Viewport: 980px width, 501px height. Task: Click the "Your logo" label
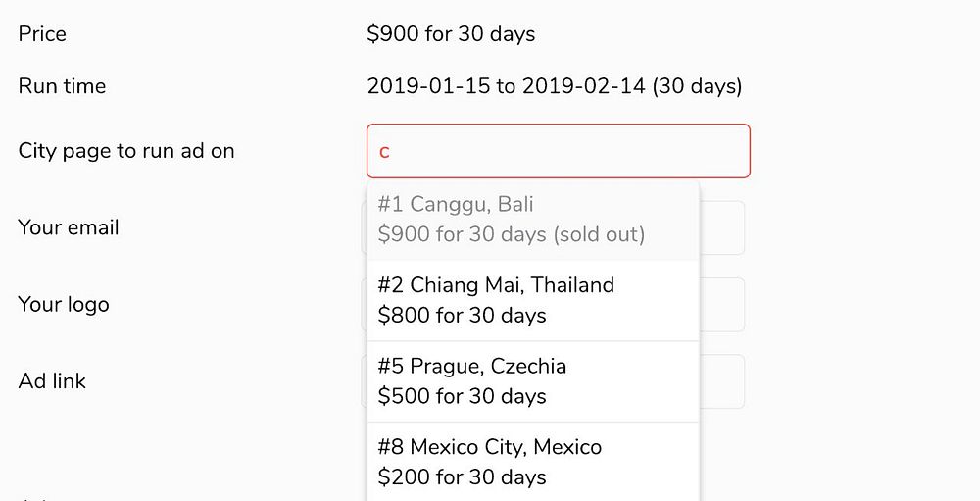click(64, 304)
